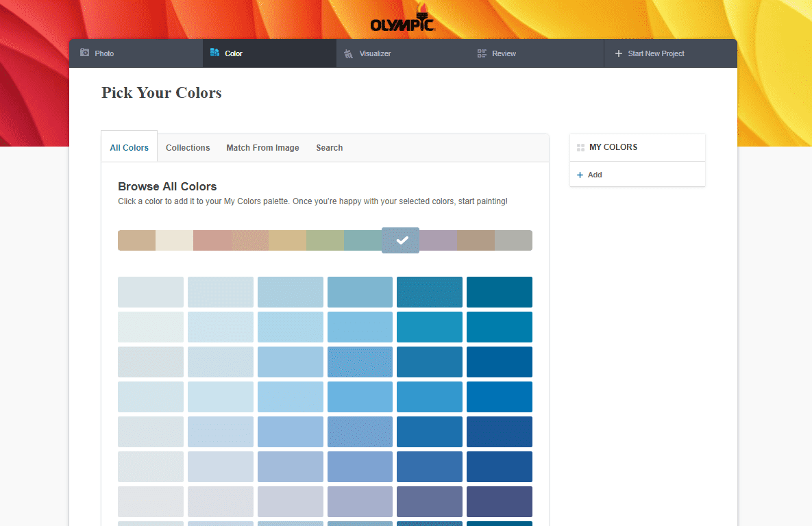Pick the first swatch in grid row four
Viewport: 812px width, 526px height.
click(151, 397)
